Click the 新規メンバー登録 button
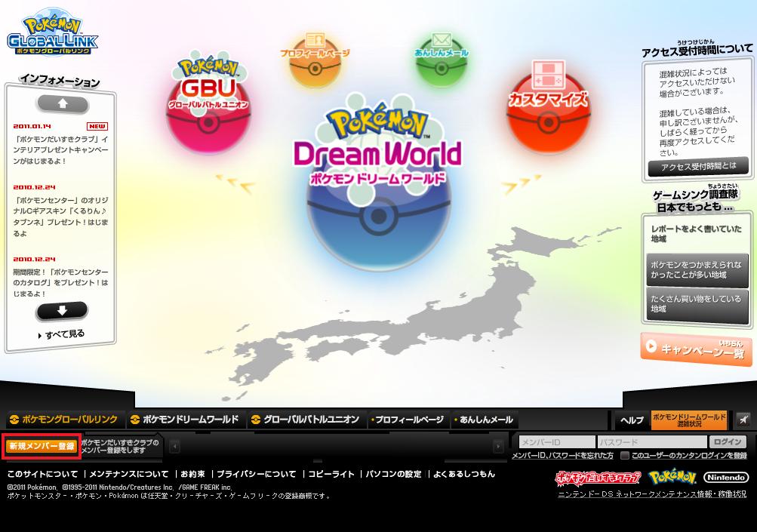The image size is (757, 532). [x=42, y=446]
